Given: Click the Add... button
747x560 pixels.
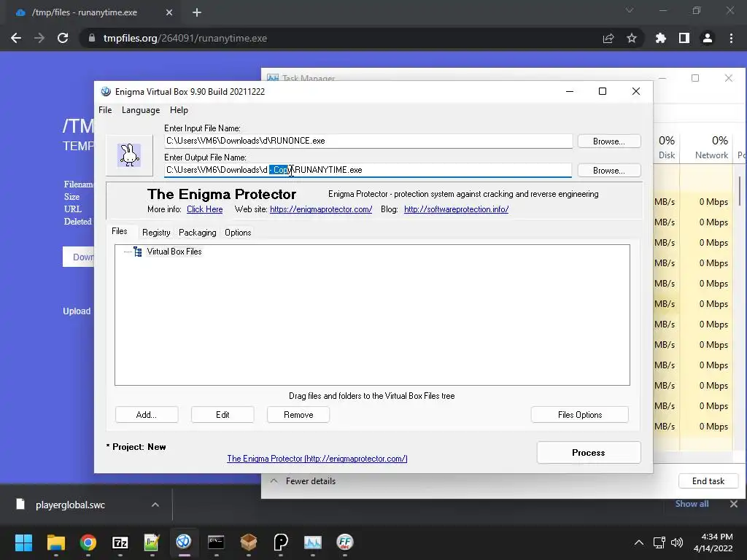Looking at the screenshot, I should [x=147, y=415].
